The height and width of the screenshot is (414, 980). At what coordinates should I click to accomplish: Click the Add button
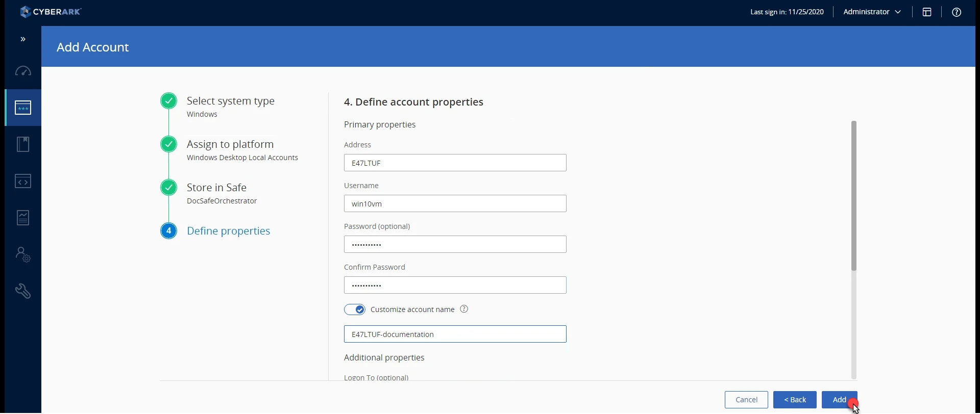[x=840, y=400]
